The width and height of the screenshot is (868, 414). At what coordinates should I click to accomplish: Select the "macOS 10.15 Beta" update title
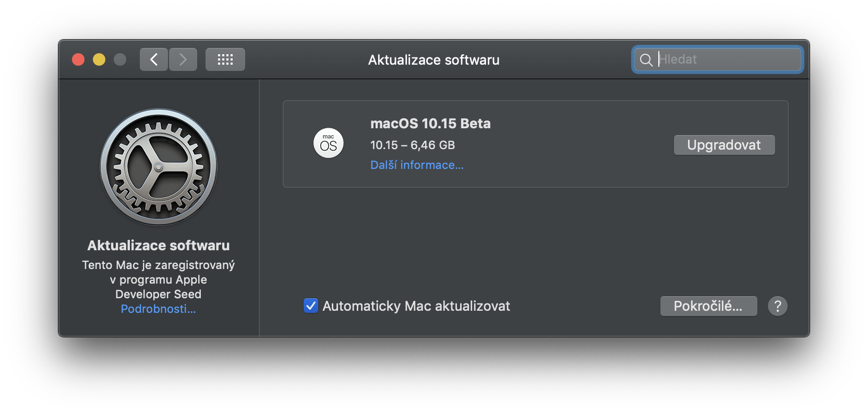click(430, 124)
